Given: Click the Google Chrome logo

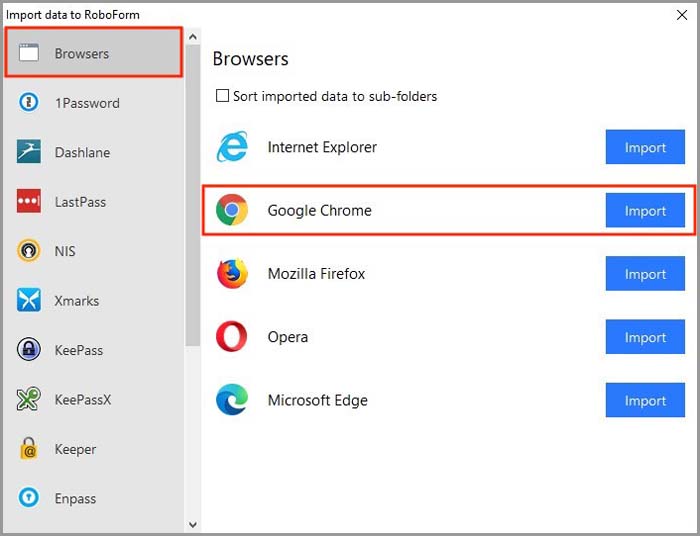Looking at the screenshot, I should tap(232, 210).
